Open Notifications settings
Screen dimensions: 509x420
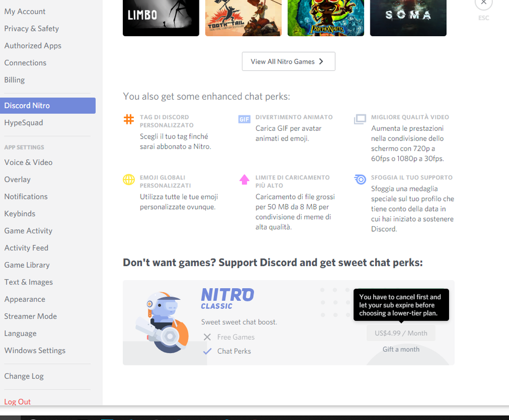coord(26,196)
